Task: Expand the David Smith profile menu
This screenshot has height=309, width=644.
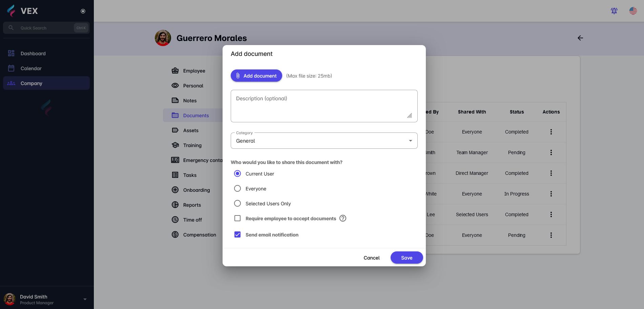Action: (85, 299)
